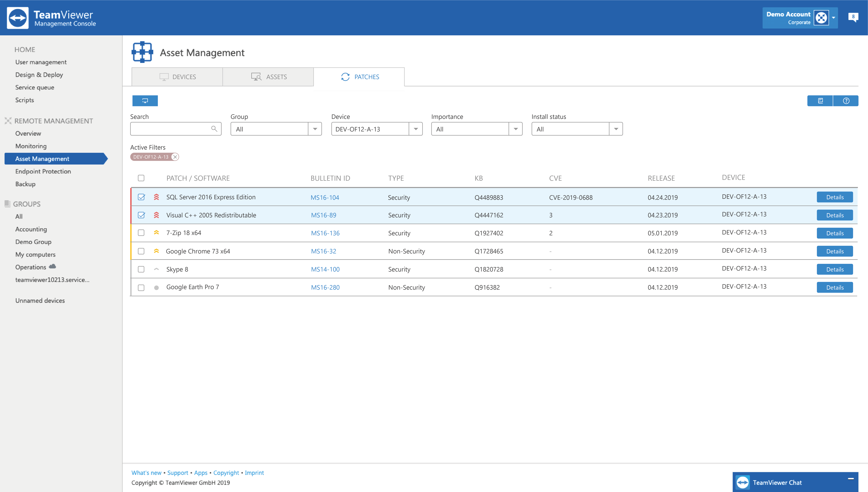The width and height of the screenshot is (868, 492).
Task: Click the search magnifier icon
Action: [214, 129]
